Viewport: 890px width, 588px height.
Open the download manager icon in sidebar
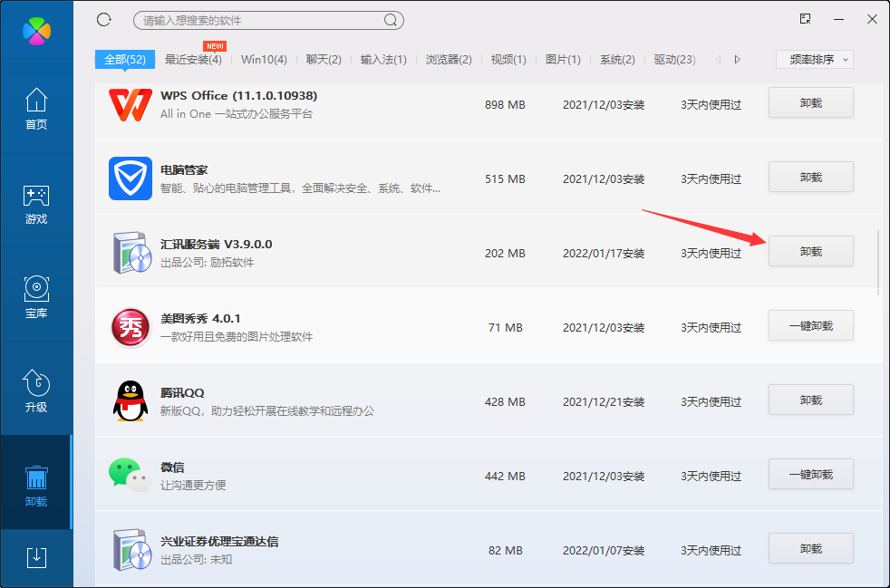(36, 557)
